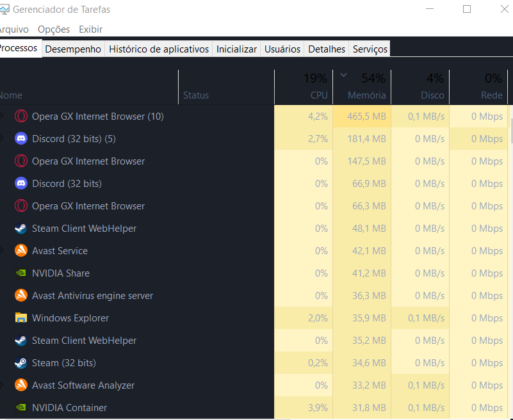Expand the Avast Software Analyzer group

point(2,385)
